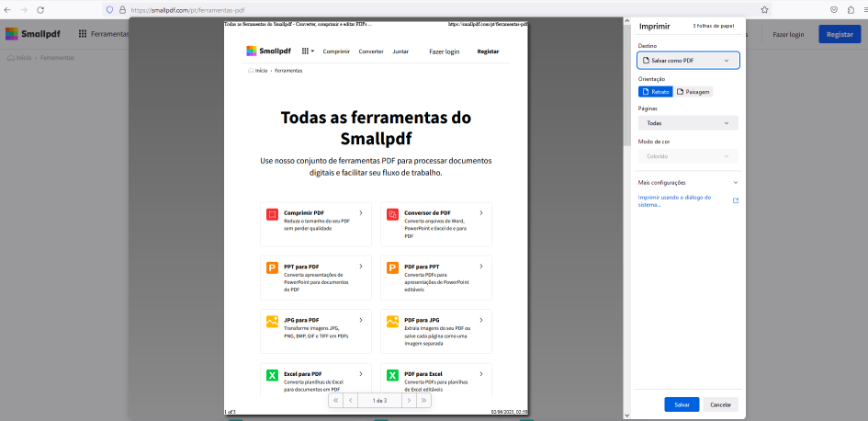
Task: Go to next page in print preview
Action: click(x=409, y=400)
